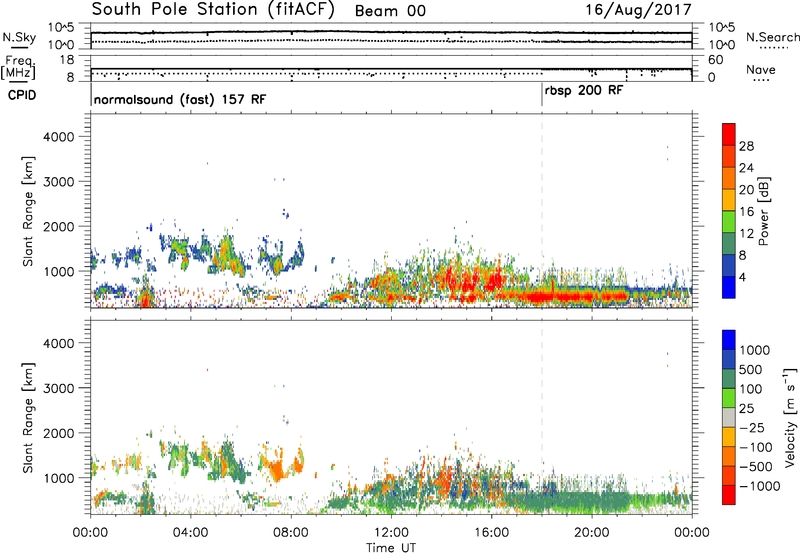Click the '16:00' time axis tick

tap(491, 533)
